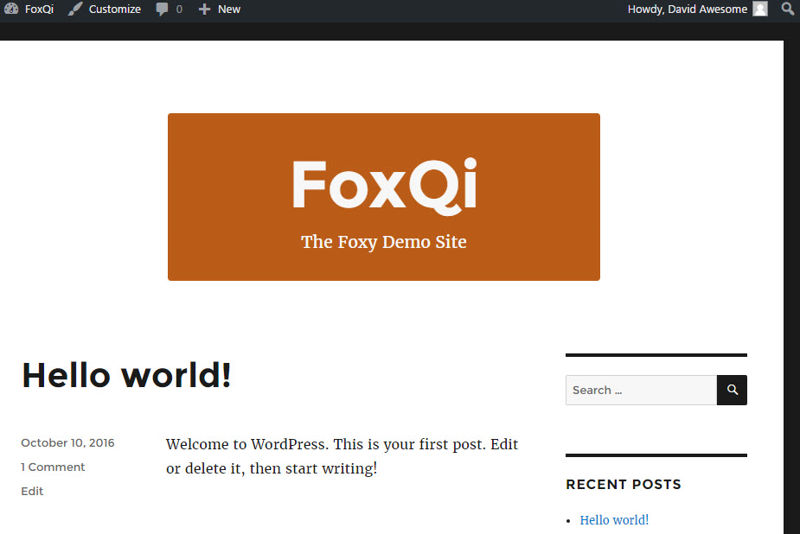800x534 pixels.
Task: Click The Foxy Demo Site tagline
Action: tap(384, 242)
